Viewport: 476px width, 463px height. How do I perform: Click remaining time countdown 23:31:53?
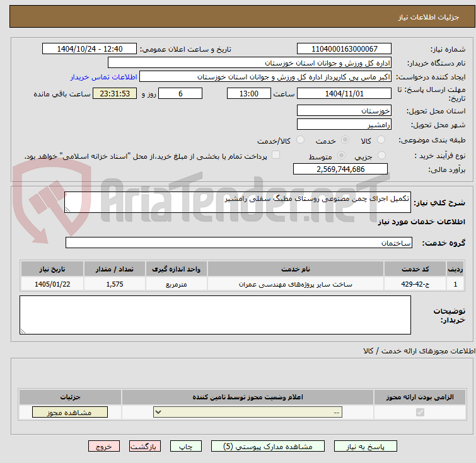click(x=115, y=93)
